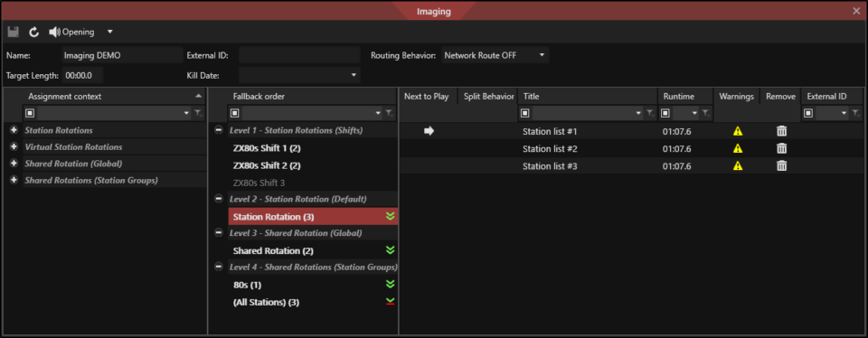
Task: Expand Shared Rotation (Global) node
Action: pyautogui.click(x=14, y=164)
